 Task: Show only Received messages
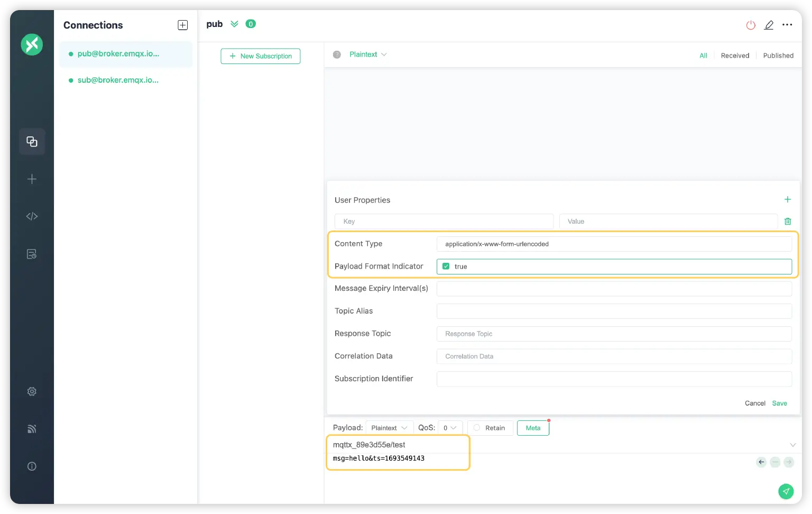(x=735, y=56)
